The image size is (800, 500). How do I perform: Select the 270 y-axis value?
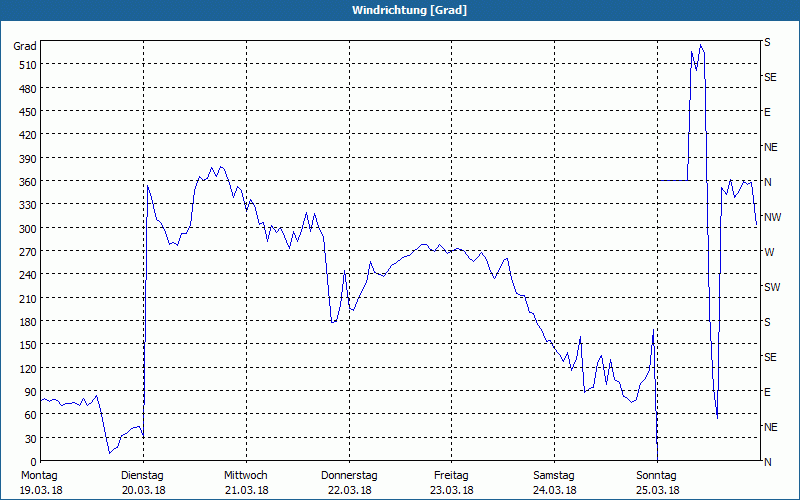click(x=28, y=252)
